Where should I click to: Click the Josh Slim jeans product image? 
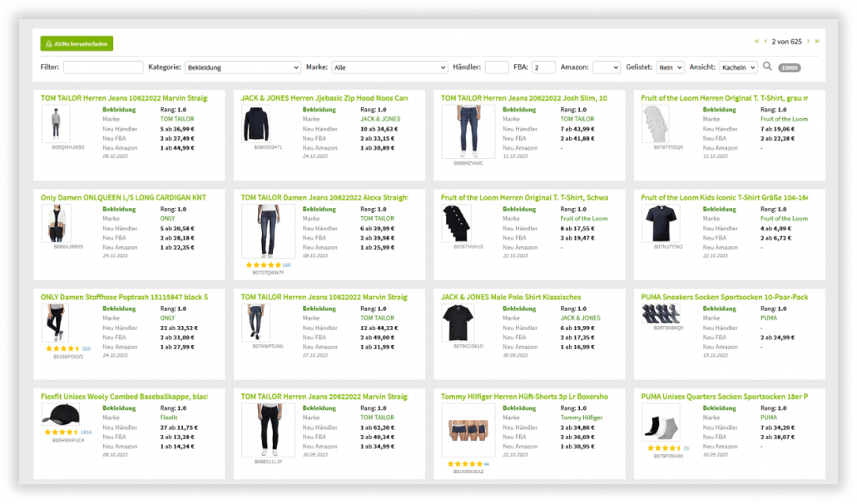(x=468, y=131)
